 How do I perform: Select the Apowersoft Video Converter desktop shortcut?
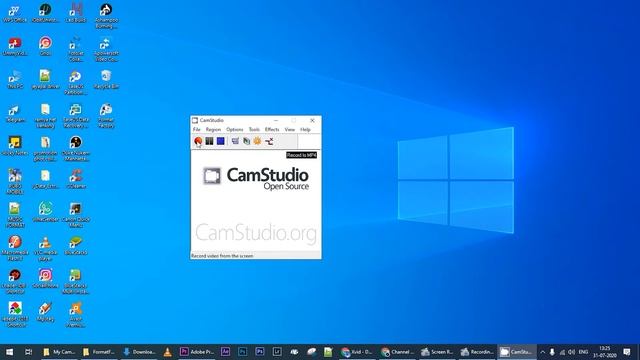(106, 49)
